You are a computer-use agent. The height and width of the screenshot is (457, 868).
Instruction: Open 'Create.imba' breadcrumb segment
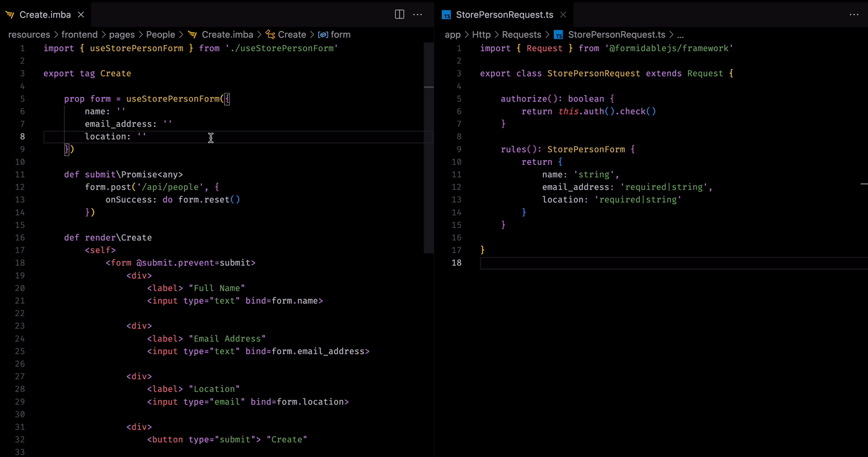[228, 34]
